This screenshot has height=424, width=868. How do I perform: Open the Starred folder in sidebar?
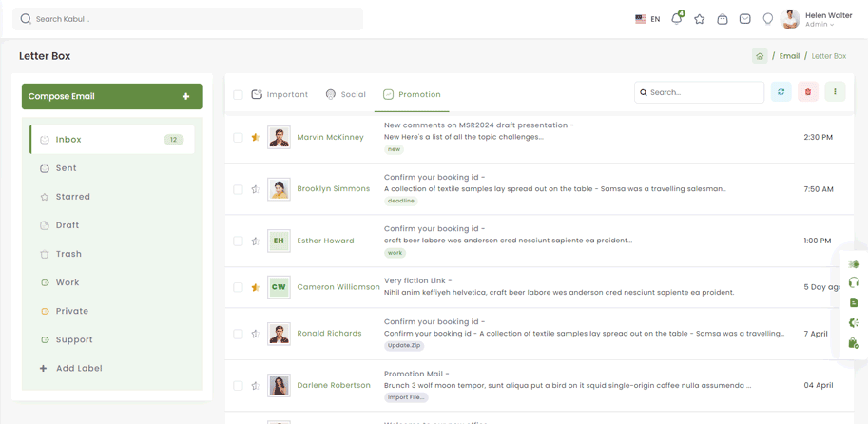72,197
